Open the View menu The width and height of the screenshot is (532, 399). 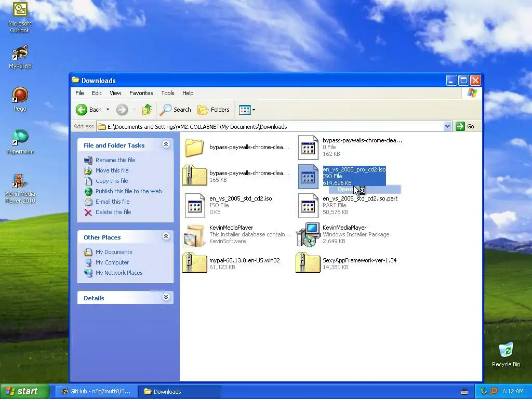[x=115, y=93]
